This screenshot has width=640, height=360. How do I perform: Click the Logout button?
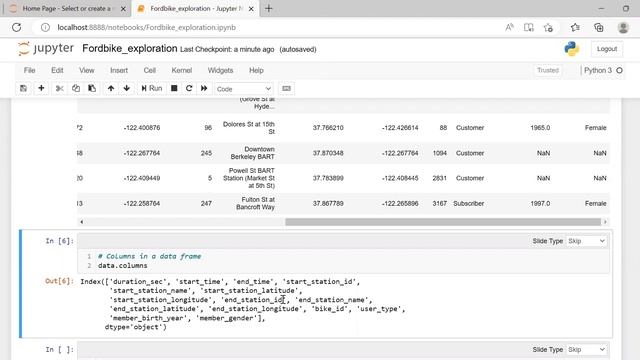coord(607,49)
